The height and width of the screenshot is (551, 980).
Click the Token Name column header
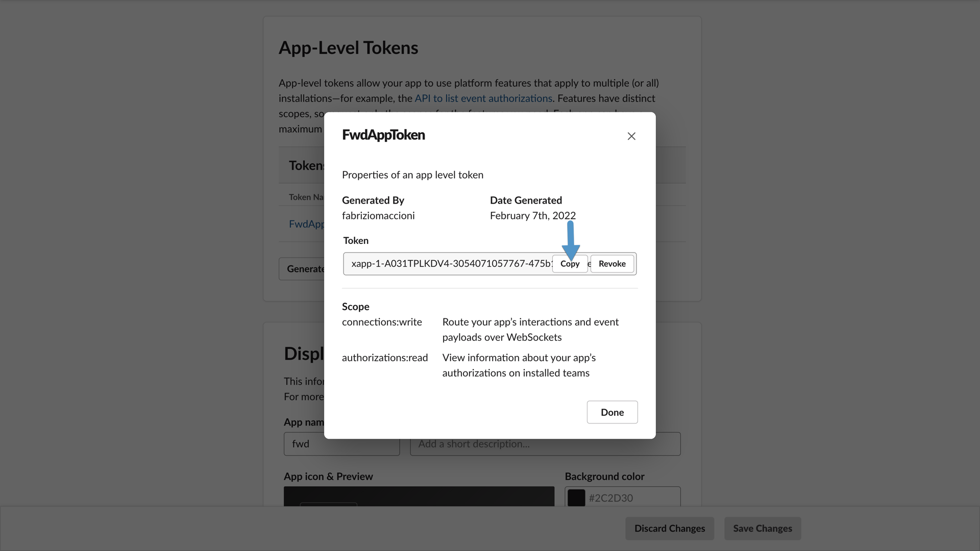pos(305,196)
